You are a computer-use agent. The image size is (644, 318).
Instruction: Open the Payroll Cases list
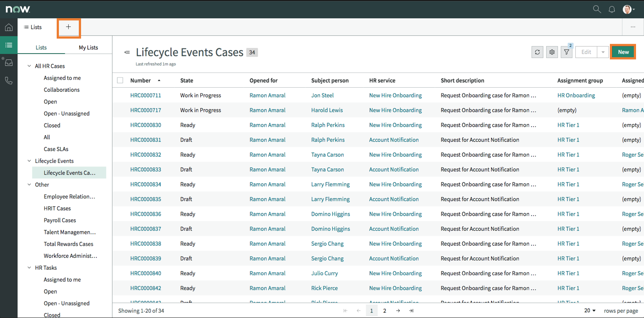tap(60, 220)
